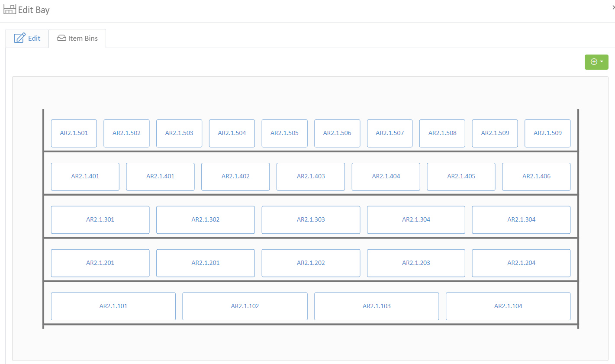Select the Item Bins tab
This screenshot has width=615, height=364.
77,38
